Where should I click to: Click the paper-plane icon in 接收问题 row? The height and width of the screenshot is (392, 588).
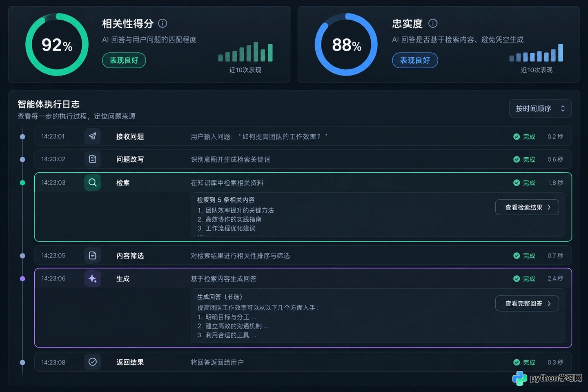(93, 136)
